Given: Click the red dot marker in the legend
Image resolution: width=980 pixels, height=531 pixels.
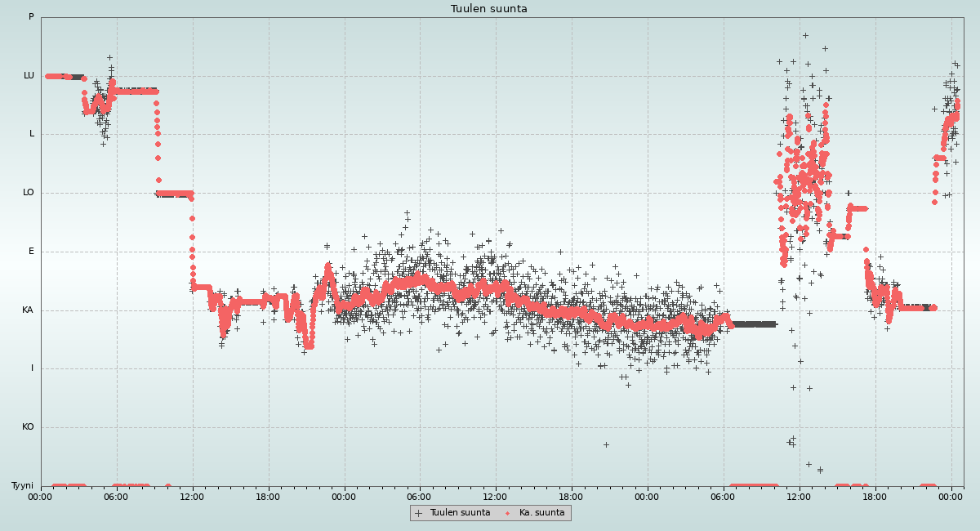Looking at the screenshot, I should coord(508,513).
